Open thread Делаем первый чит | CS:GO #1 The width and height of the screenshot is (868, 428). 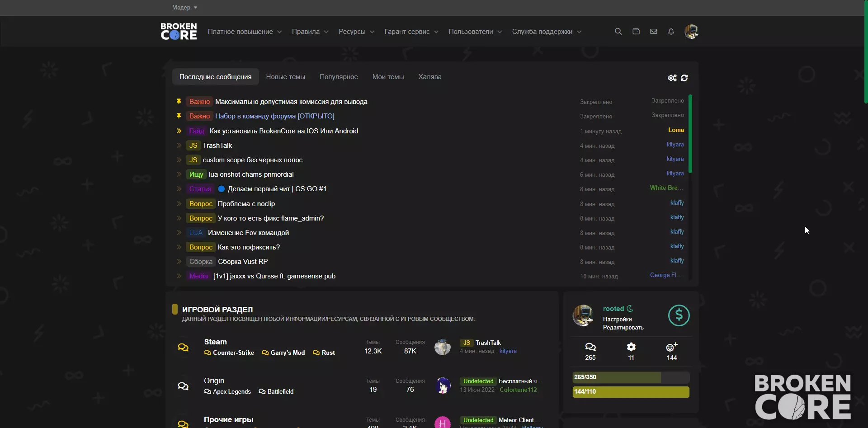click(x=277, y=189)
